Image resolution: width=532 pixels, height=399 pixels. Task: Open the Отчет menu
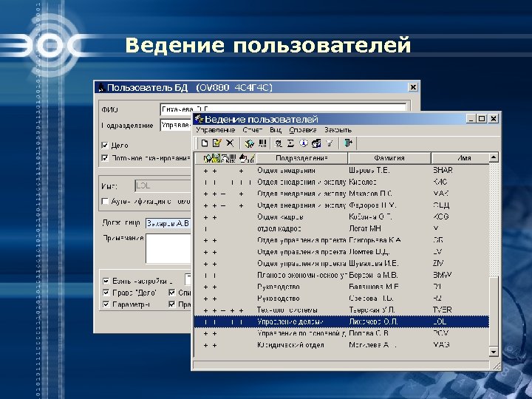tap(253, 130)
